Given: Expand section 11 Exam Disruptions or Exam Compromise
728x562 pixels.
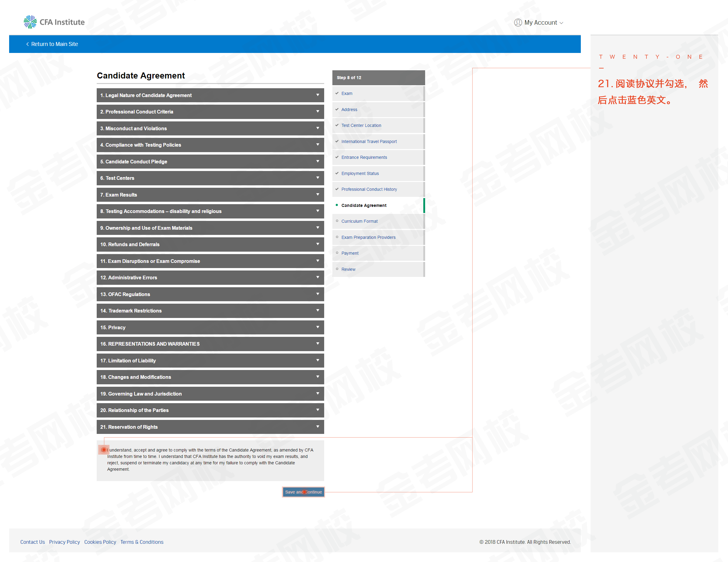Looking at the screenshot, I should pos(210,261).
